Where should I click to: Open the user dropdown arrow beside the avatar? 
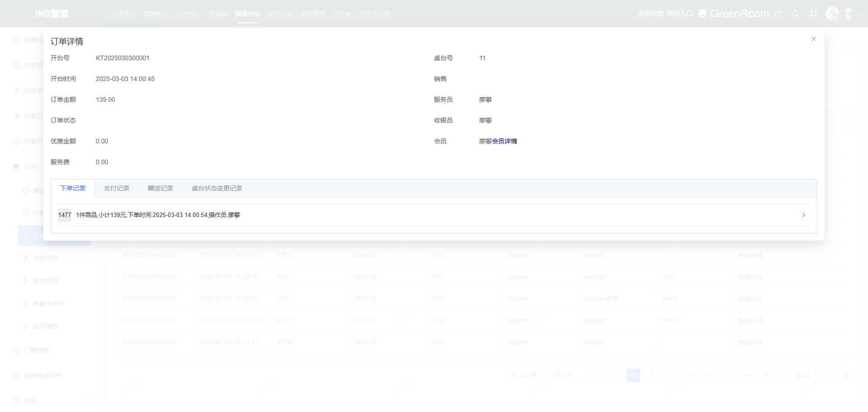tap(860, 14)
